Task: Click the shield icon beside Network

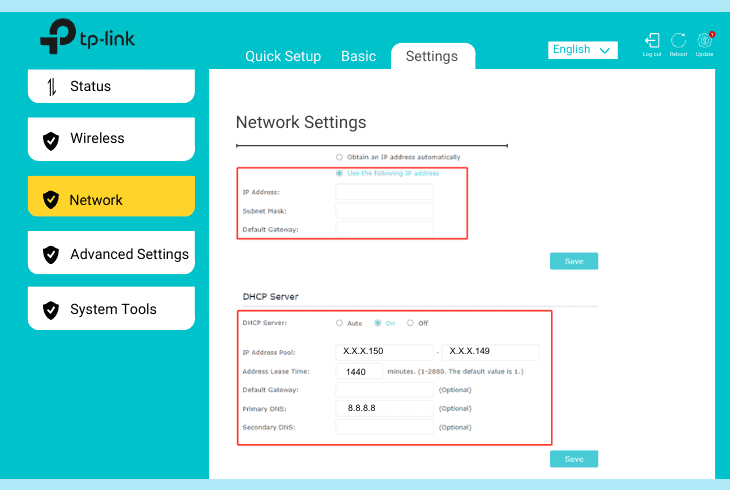Action: [x=51, y=200]
